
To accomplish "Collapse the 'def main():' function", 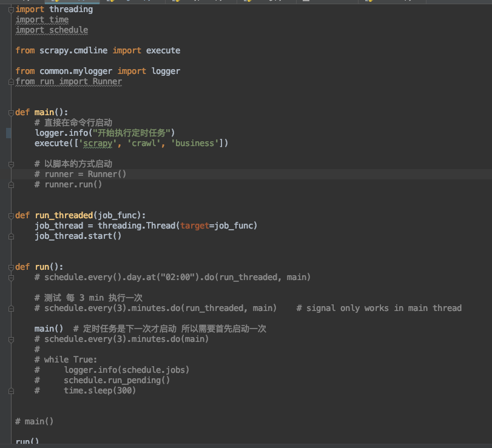I will click(x=11, y=113).
